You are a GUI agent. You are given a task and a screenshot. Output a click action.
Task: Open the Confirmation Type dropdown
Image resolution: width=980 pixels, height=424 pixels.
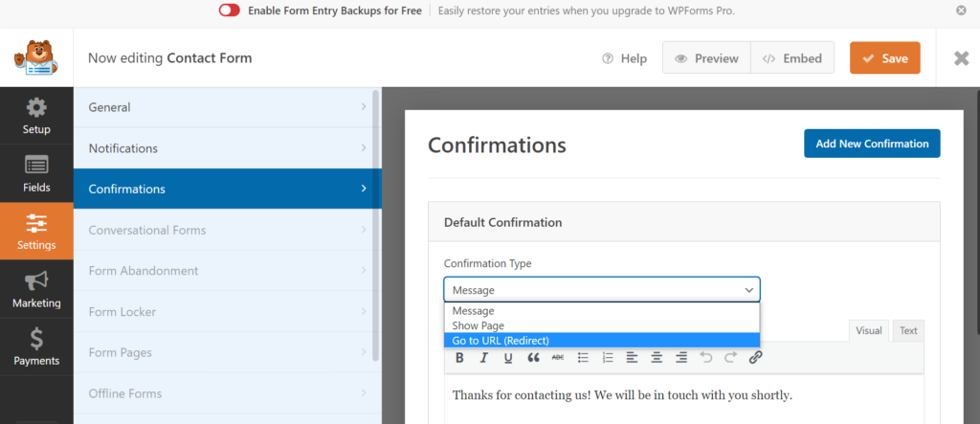coord(602,290)
